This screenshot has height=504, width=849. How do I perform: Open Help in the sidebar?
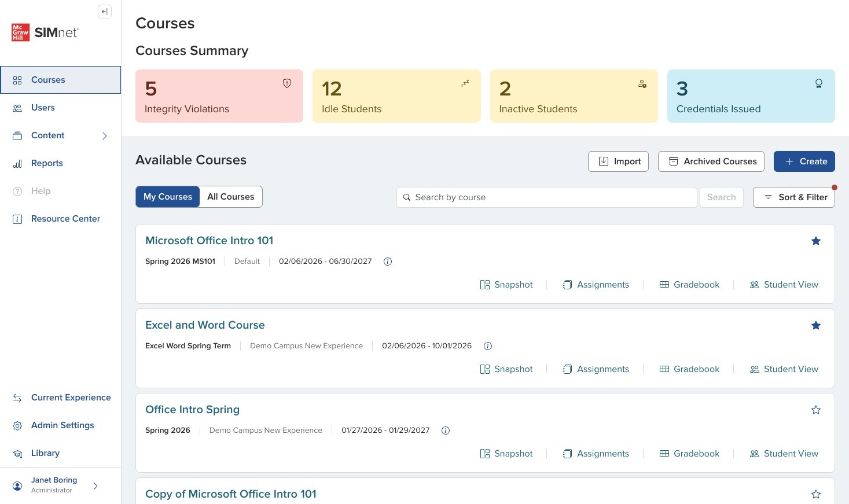(60, 191)
